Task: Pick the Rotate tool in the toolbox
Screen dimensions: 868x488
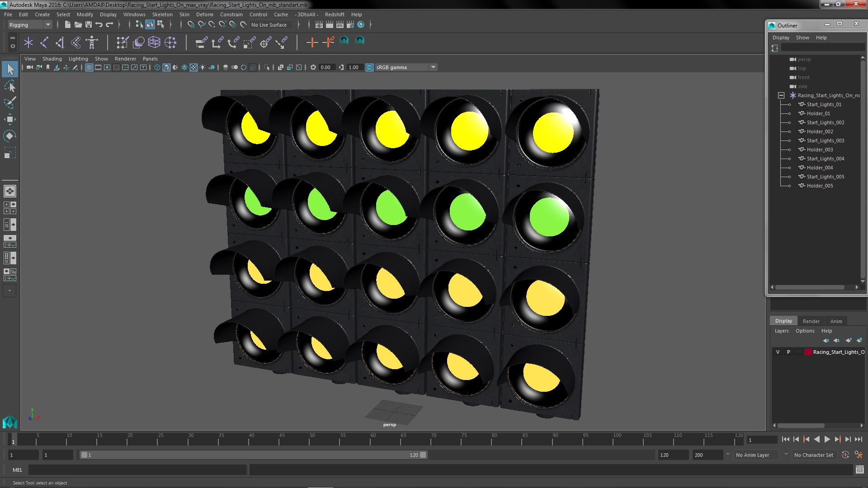Action: (x=9, y=136)
